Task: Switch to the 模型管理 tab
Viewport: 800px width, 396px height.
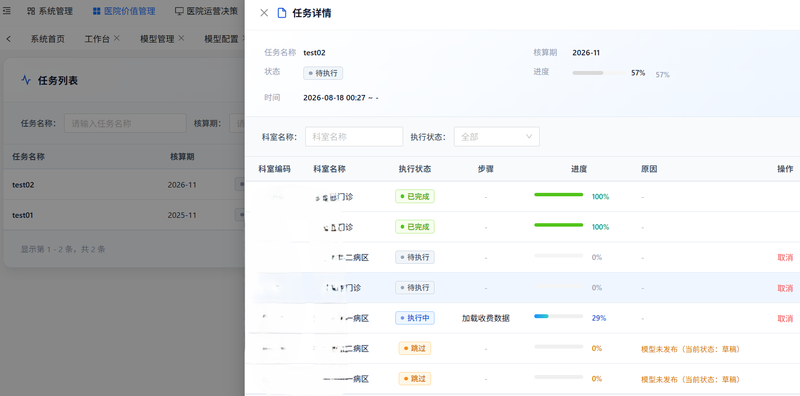Action: pos(157,39)
